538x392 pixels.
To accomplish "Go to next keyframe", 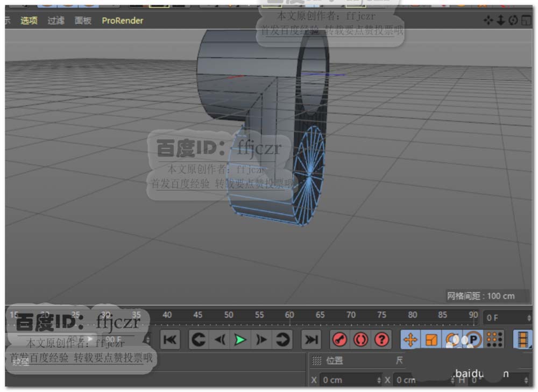I will [x=282, y=339].
